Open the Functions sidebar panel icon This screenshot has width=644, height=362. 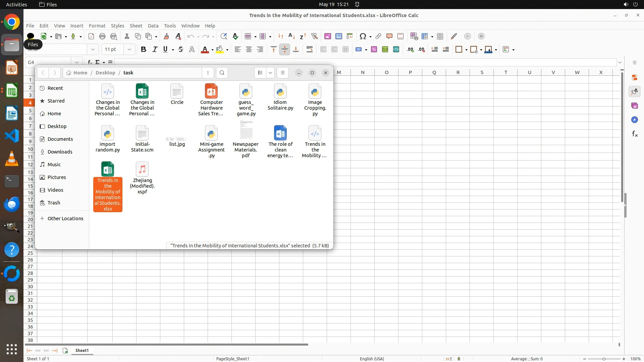[635, 134]
